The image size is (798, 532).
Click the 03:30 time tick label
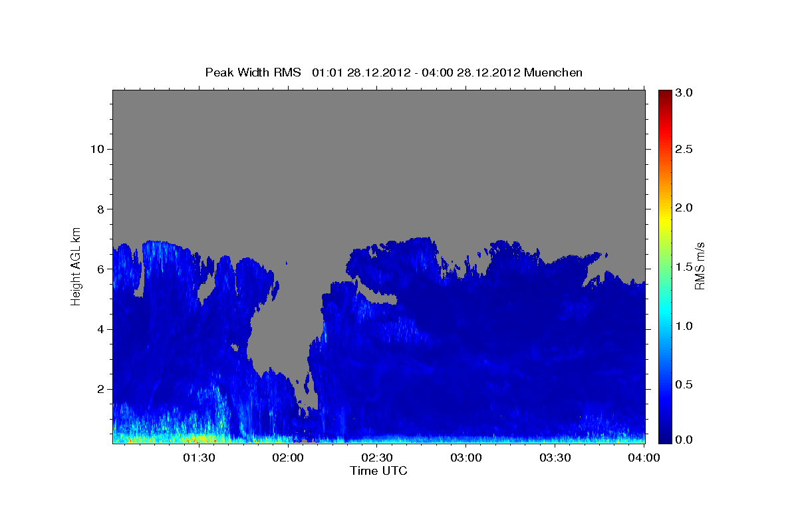(x=555, y=458)
